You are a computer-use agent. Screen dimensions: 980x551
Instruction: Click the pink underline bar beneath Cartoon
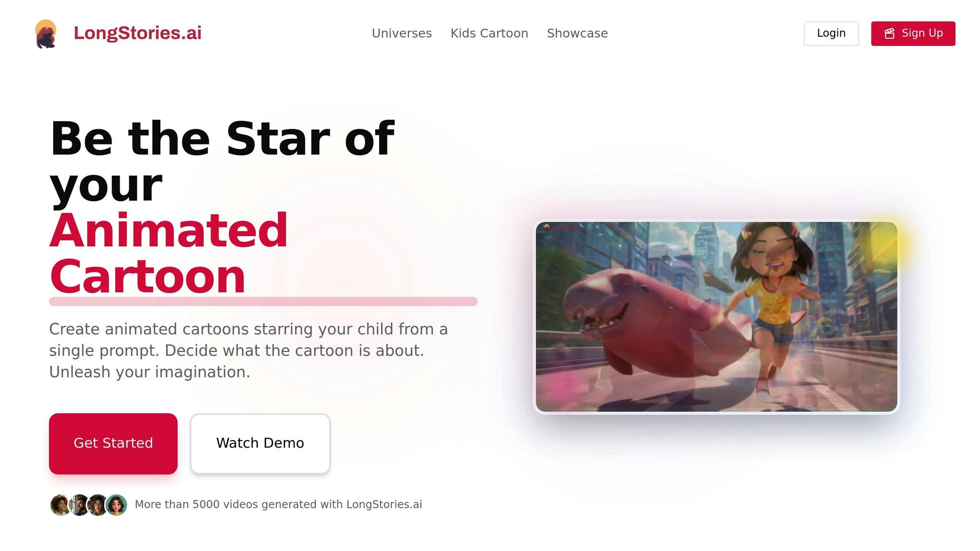[263, 301]
